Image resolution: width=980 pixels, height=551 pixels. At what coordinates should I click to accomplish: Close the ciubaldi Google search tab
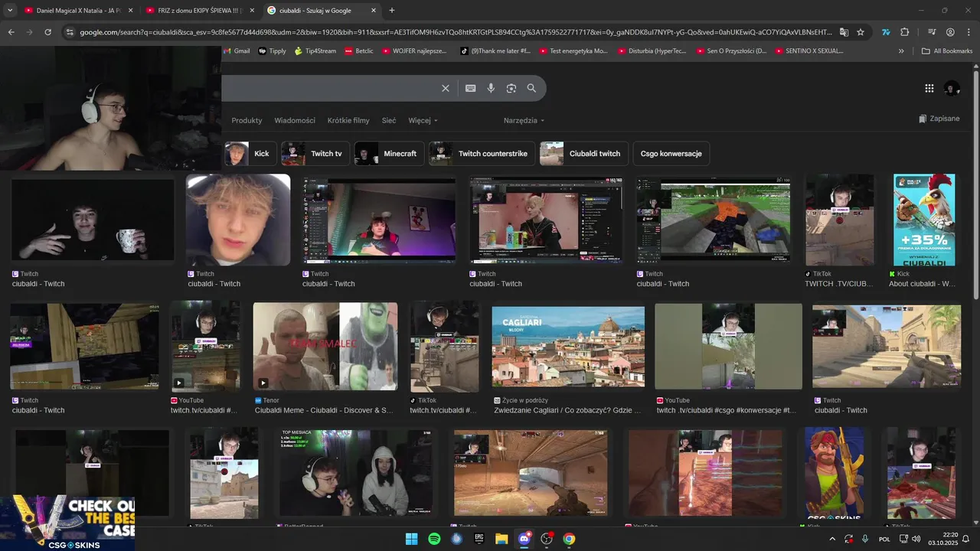point(374,11)
